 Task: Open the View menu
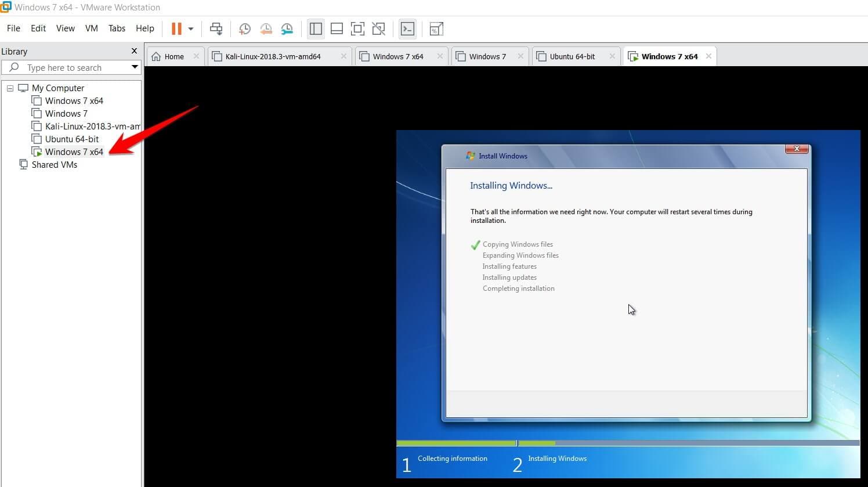66,28
